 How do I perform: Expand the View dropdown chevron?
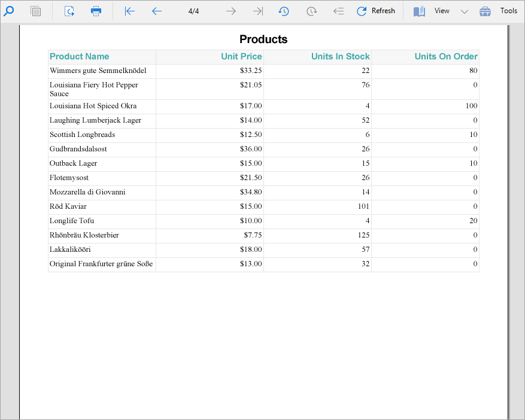coord(465,12)
